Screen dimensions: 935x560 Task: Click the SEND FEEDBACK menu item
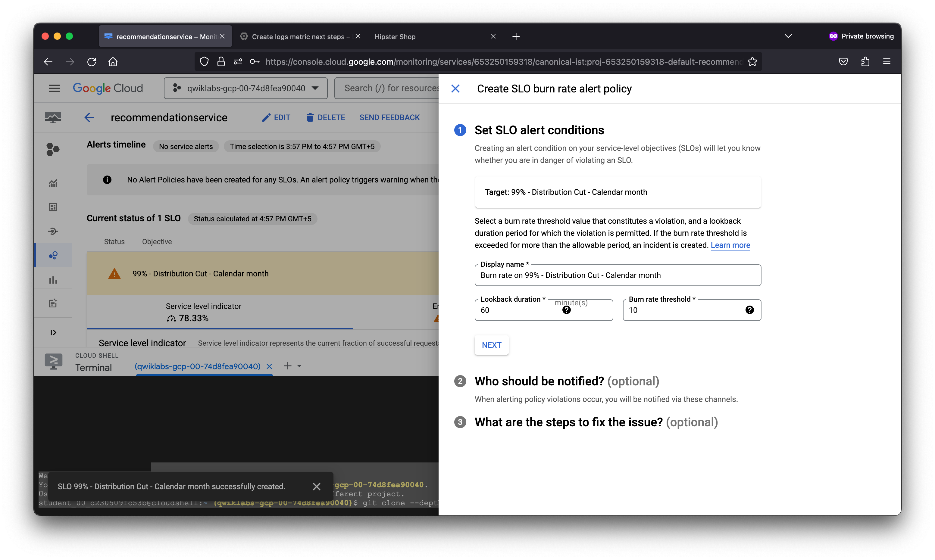click(390, 117)
